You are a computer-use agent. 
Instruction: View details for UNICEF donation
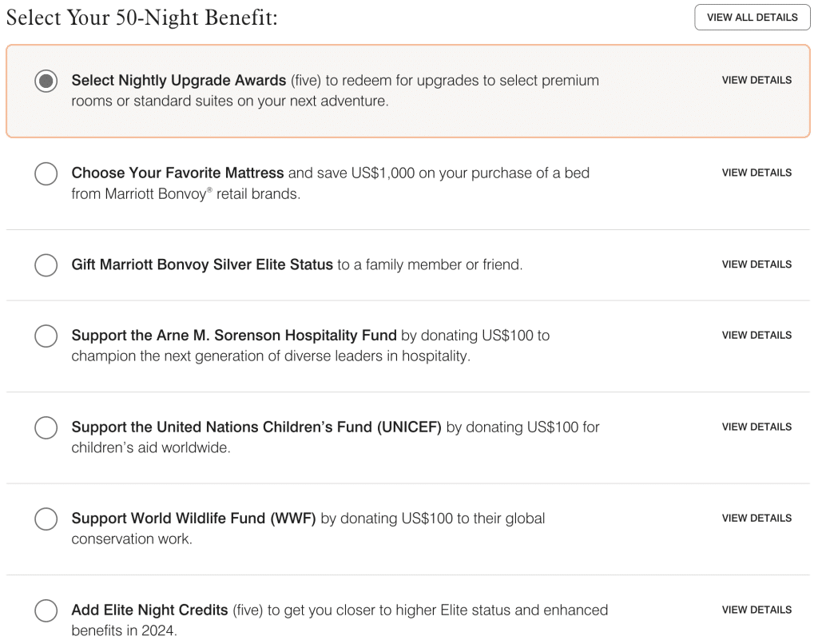(756, 427)
